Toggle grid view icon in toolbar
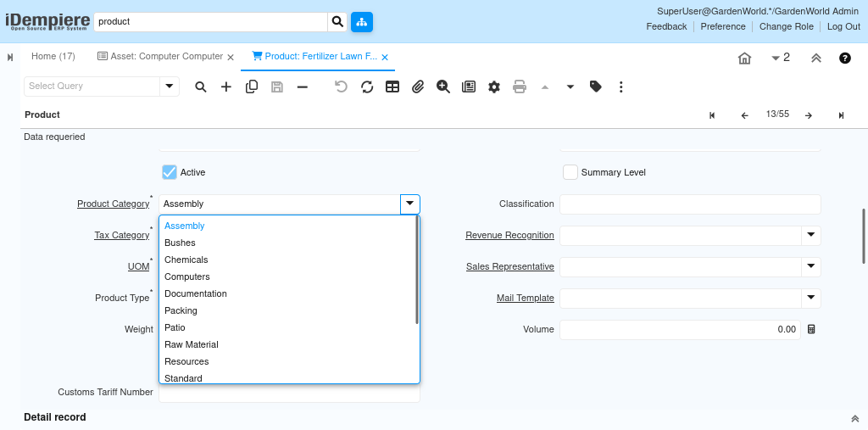This screenshot has height=430, width=868. pos(392,87)
